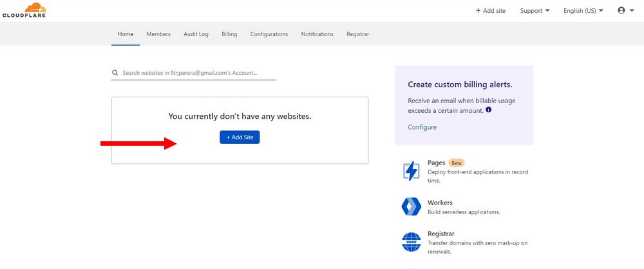The image size is (644, 269).
Task: Open the Audit Log tab
Action: coord(196,34)
